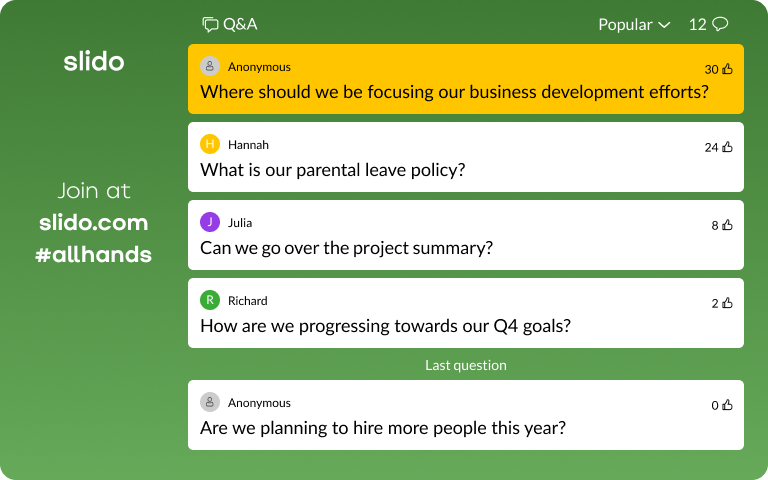Click the #allhands event code

(x=93, y=254)
